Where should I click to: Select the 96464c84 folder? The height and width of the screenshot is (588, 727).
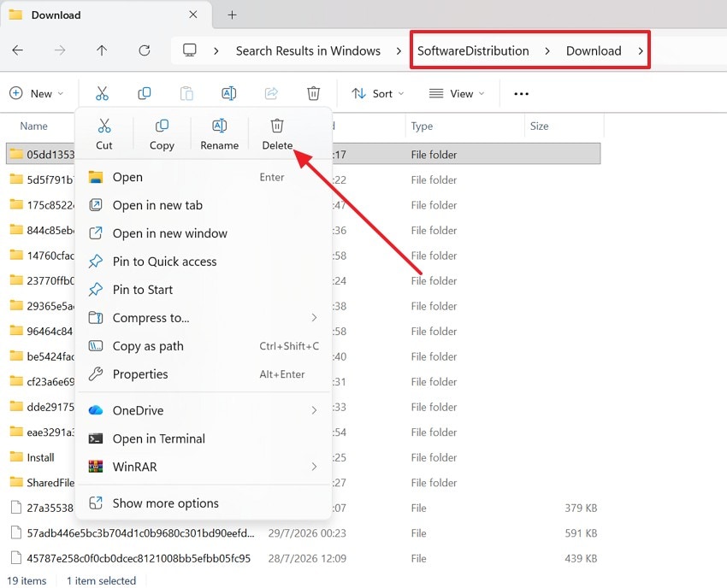42,332
